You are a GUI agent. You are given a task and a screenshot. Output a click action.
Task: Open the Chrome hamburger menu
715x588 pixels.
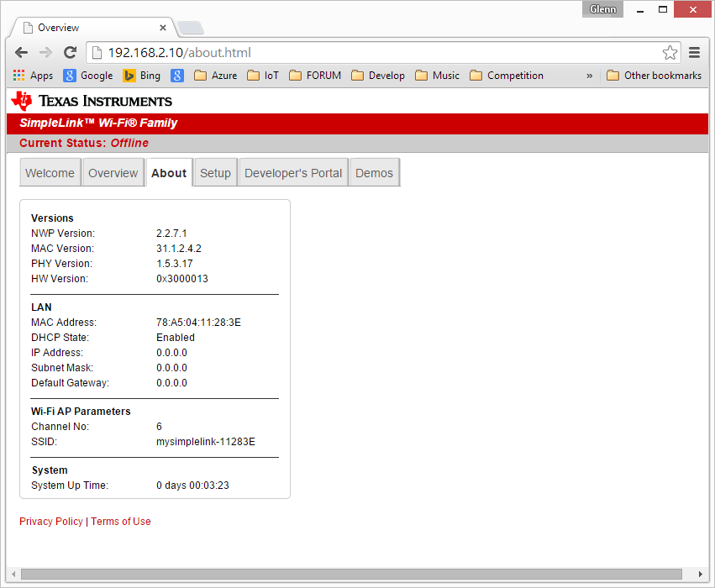coord(694,53)
